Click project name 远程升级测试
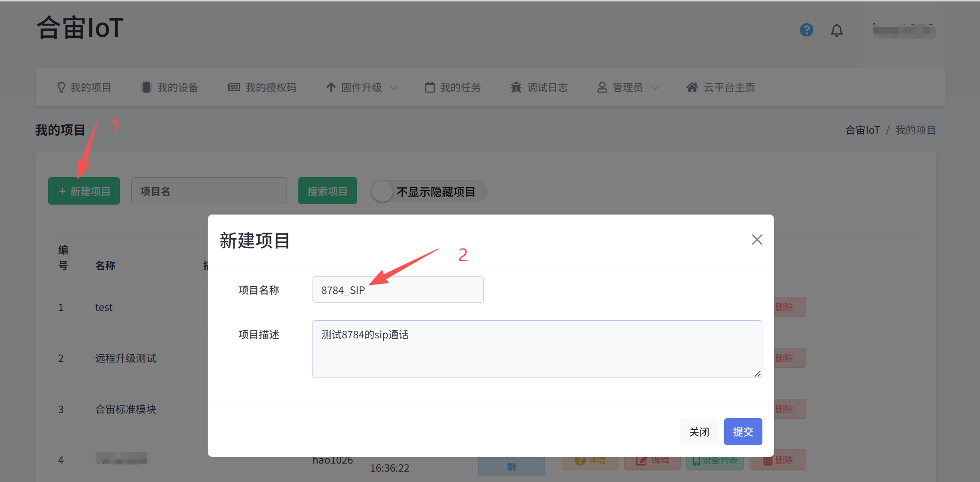The width and height of the screenshot is (980, 482). click(126, 358)
